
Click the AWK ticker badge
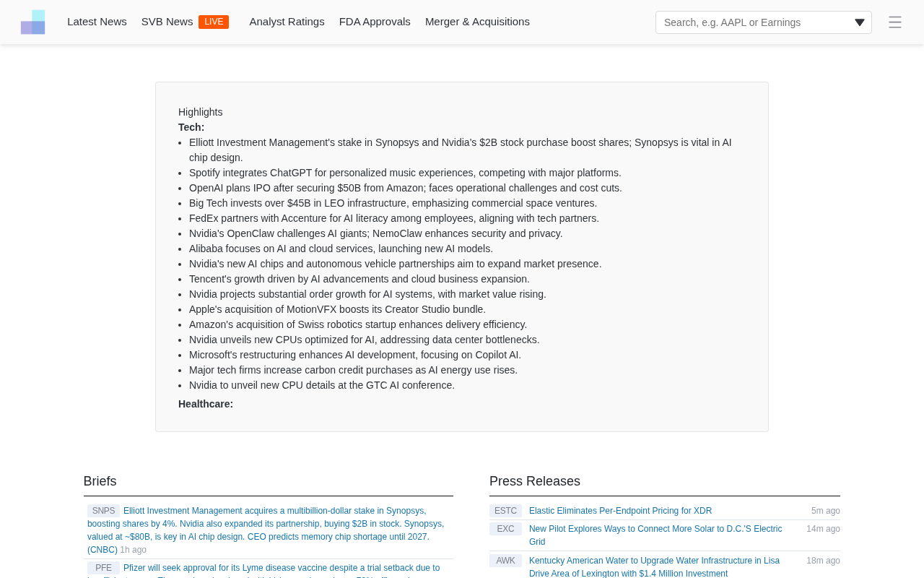pyautogui.click(x=505, y=561)
